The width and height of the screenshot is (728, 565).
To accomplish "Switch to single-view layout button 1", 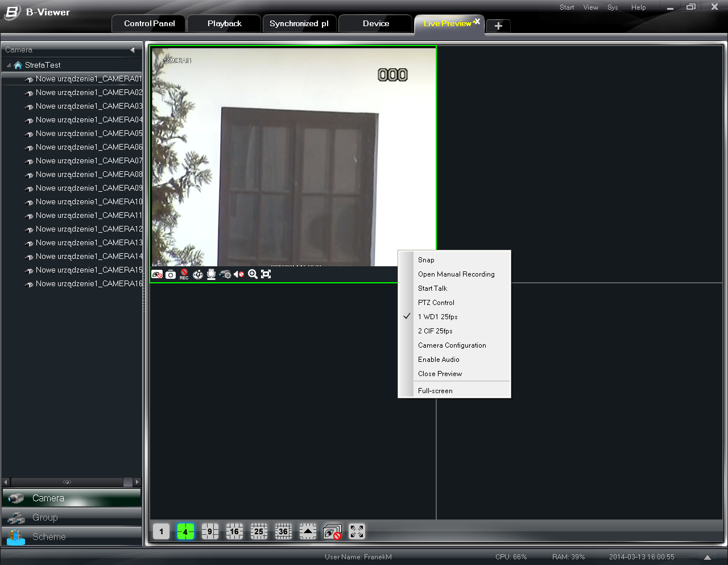I will [x=161, y=532].
